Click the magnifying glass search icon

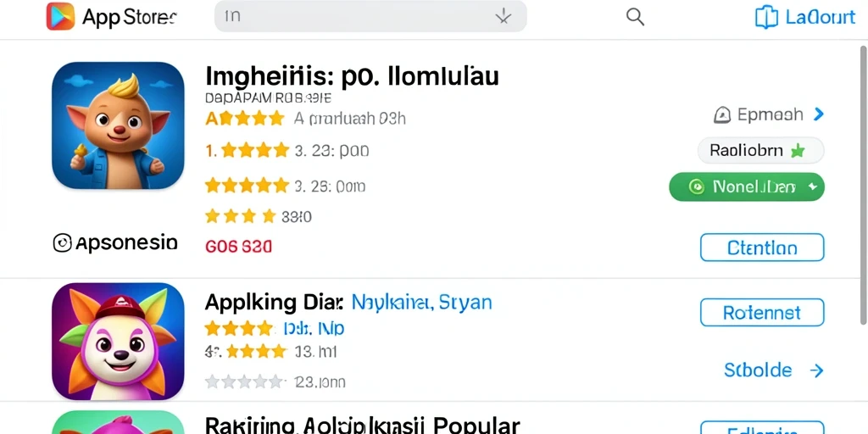click(635, 17)
